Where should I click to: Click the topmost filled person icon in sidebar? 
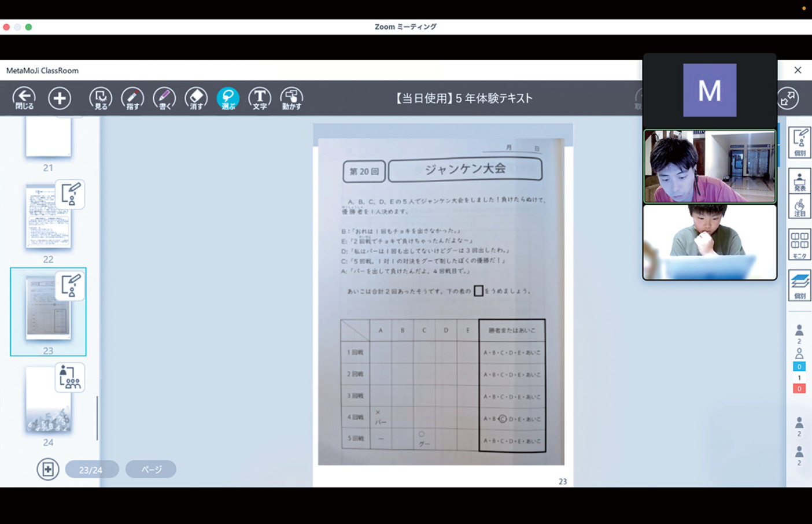tap(799, 330)
